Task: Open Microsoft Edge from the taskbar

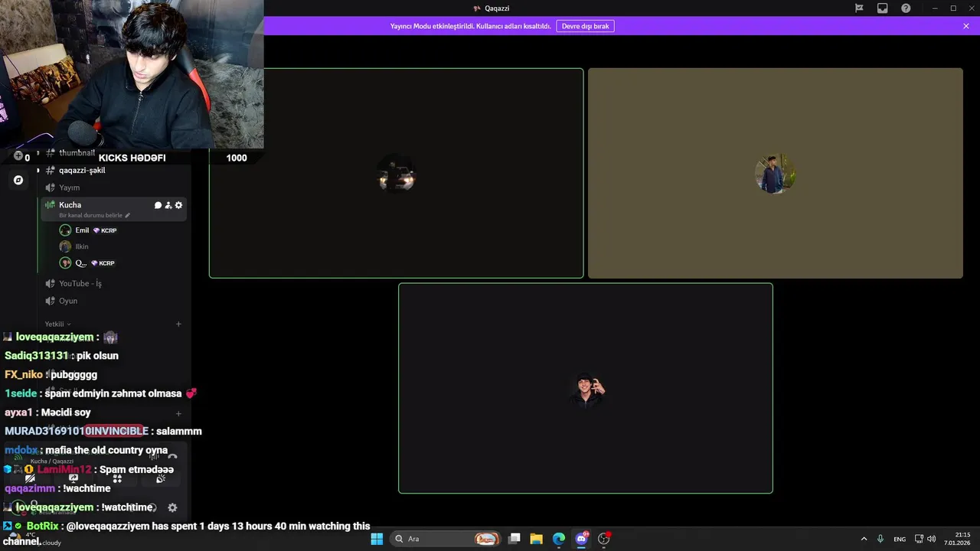Action: click(559, 539)
